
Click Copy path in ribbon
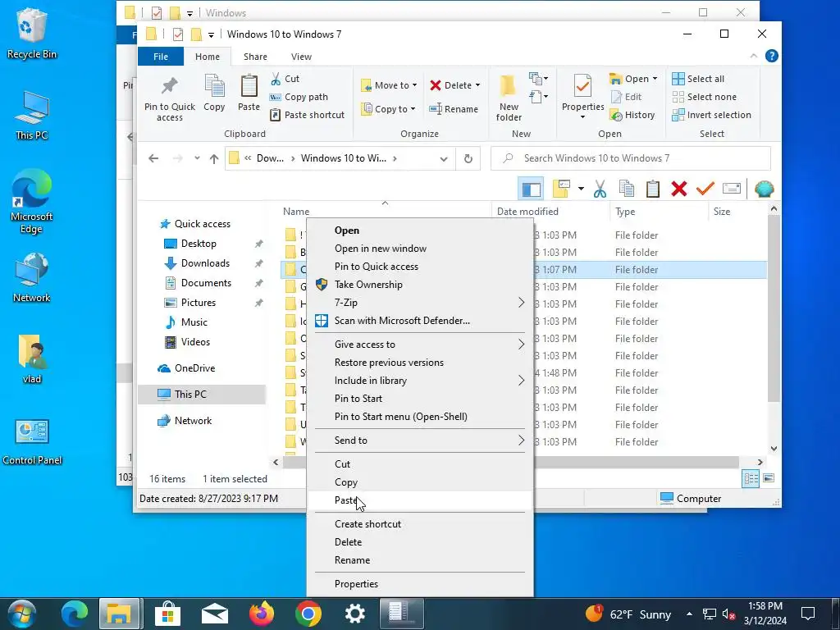299,97
